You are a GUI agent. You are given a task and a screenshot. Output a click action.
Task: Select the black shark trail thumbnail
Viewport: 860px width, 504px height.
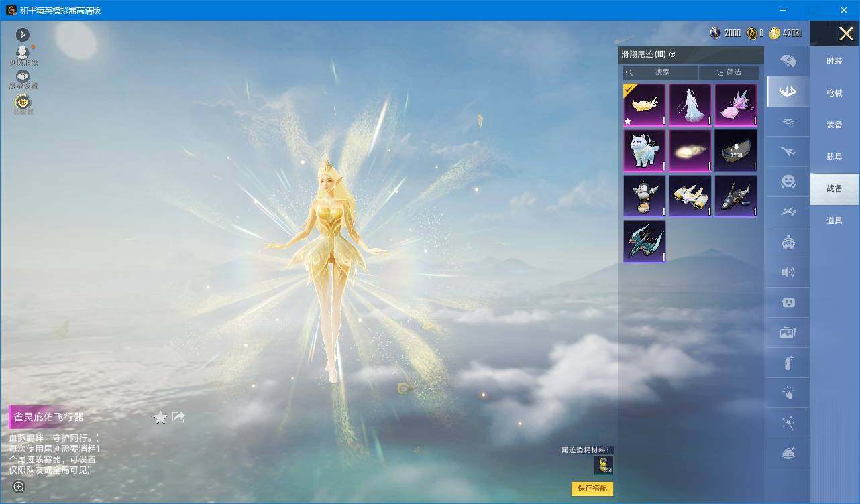click(736, 196)
